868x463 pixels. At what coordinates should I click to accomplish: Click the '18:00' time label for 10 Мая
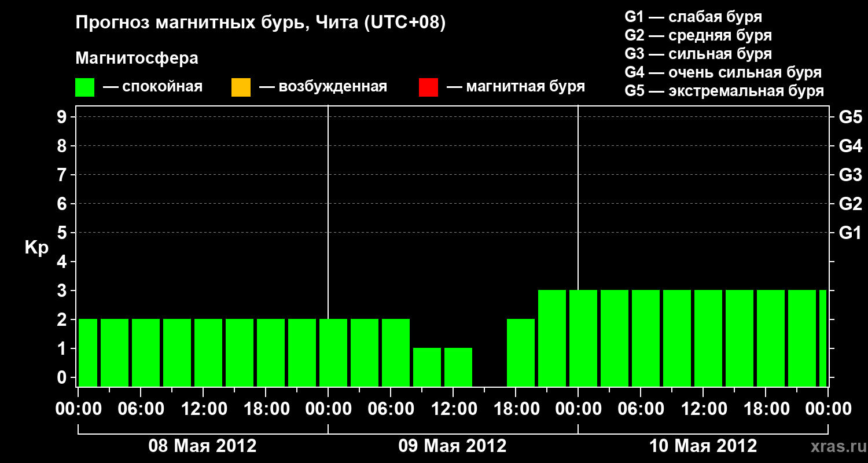coord(766,409)
